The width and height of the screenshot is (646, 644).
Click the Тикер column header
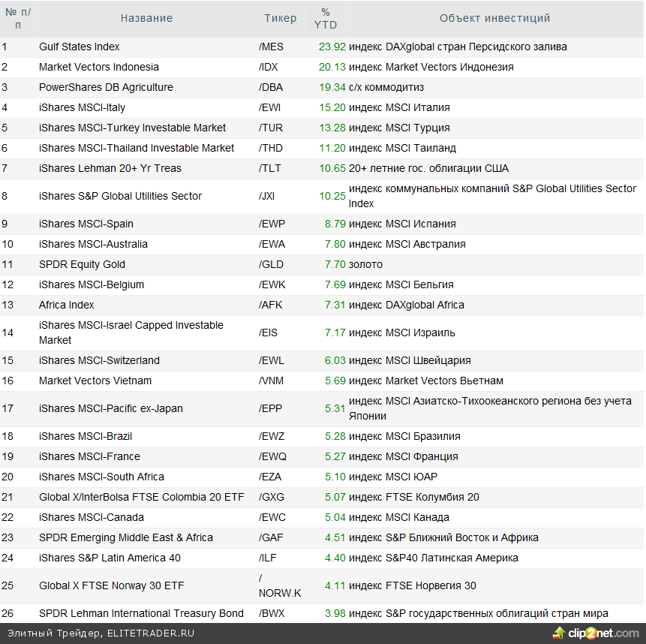pyautogui.click(x=280, y=18)
